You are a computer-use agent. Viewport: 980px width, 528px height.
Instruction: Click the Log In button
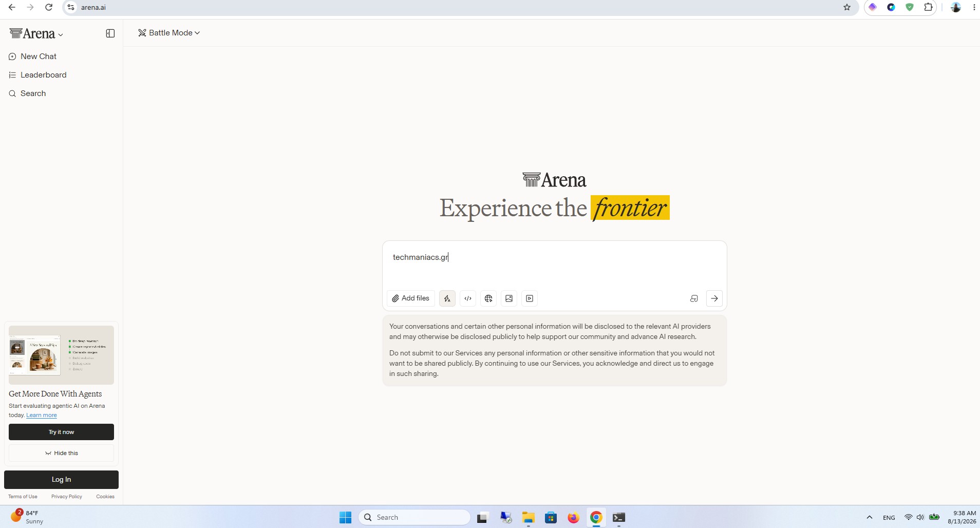61,480
